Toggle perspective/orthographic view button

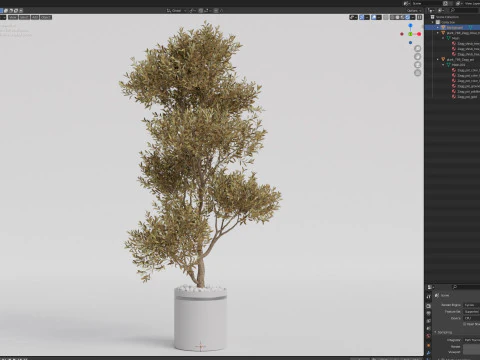point(417,73)
